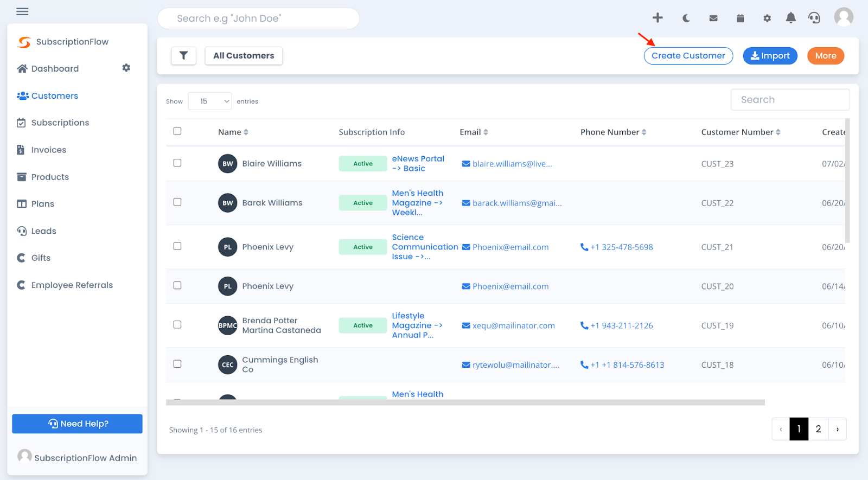Viewport: 868px width, 480px height.
Task: Click phone icon beside +1 325-478-5698
Action: [584, 247]
